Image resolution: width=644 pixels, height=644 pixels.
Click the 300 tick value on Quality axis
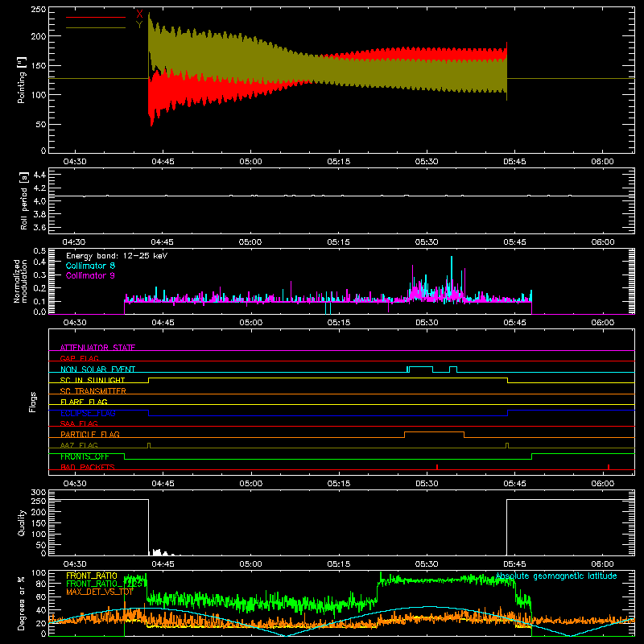[38, 493]
